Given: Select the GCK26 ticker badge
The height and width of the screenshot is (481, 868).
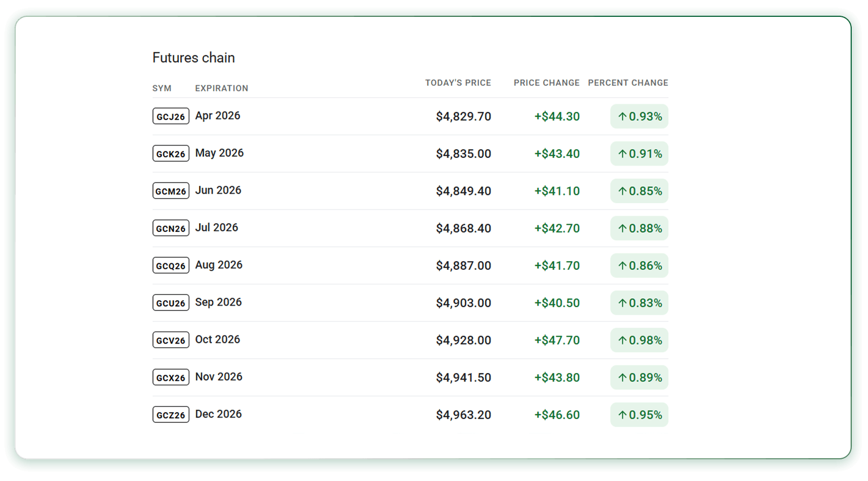Looking at the screenshot, I should (171, 154).
